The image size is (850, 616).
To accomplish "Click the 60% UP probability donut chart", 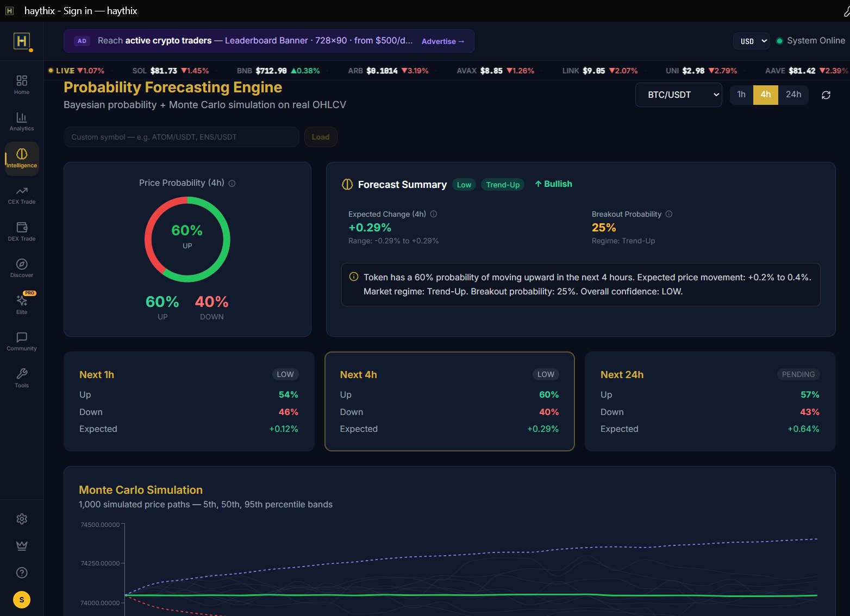I will point(187,240).
